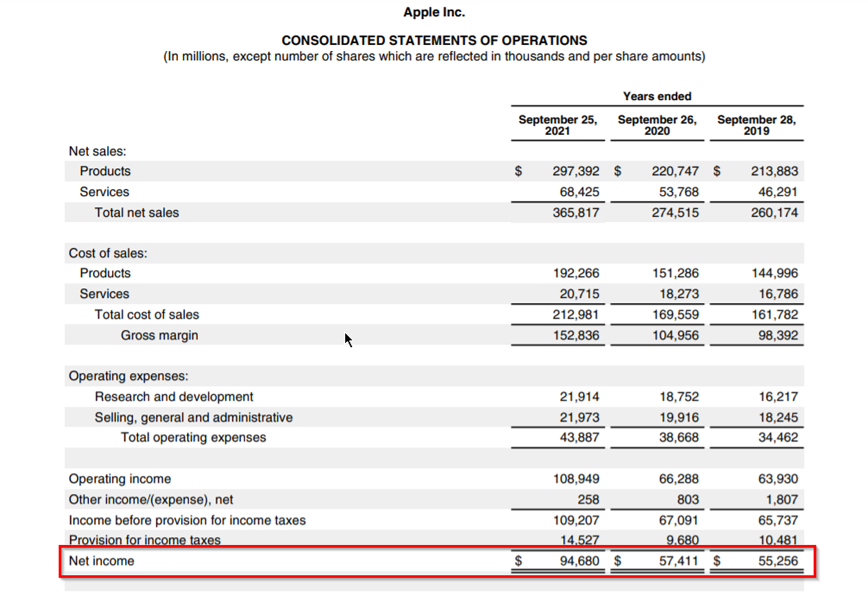Click the September 25, 2021 column header
Screen dimensions: 868x596
click(557, 125)
